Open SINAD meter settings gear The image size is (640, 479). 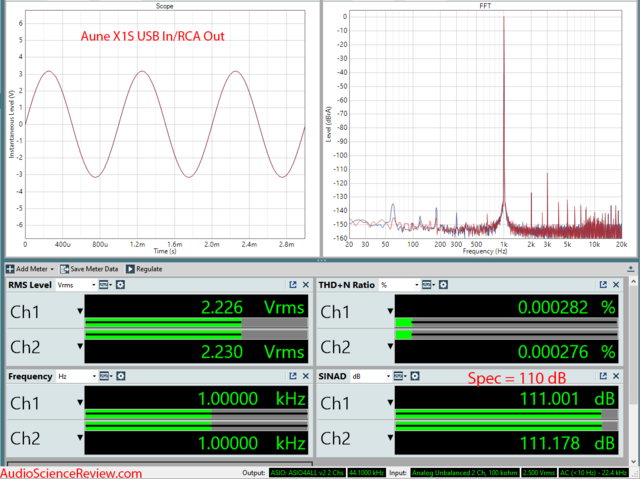click(x=415, y=376)
